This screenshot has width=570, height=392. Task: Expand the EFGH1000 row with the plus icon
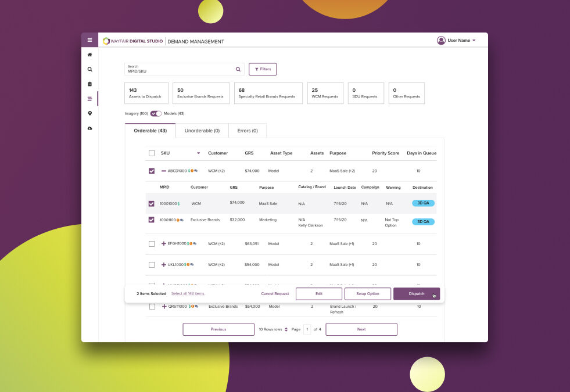pos(163,243)
